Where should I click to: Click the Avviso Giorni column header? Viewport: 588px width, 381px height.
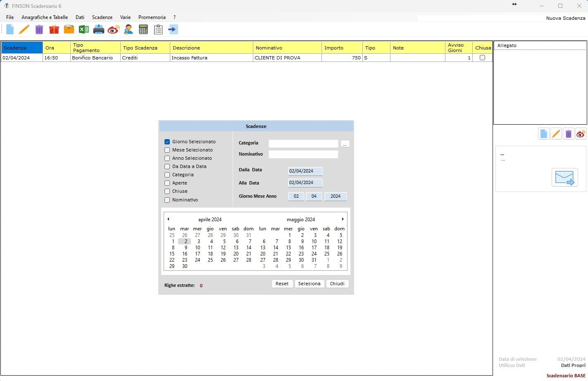[x=459, y=47]
